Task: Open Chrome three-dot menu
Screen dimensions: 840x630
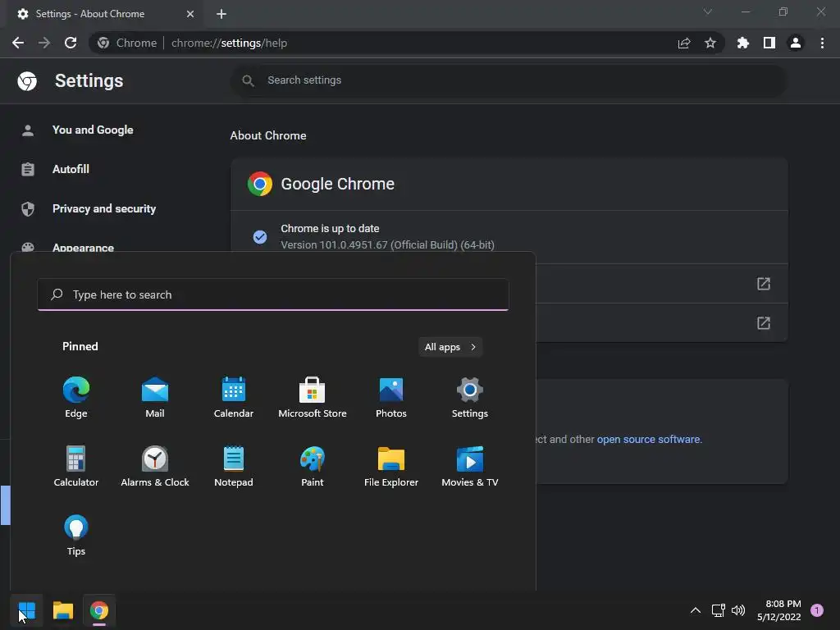Action: point(822,43)
